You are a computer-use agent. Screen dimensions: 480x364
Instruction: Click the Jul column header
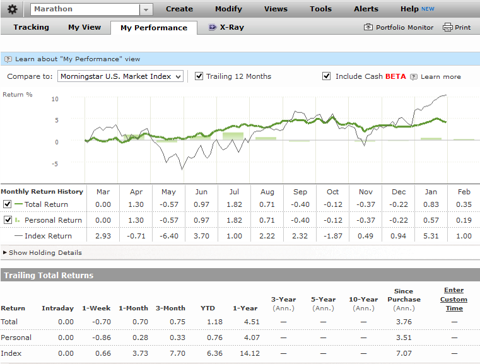point(234,192)
